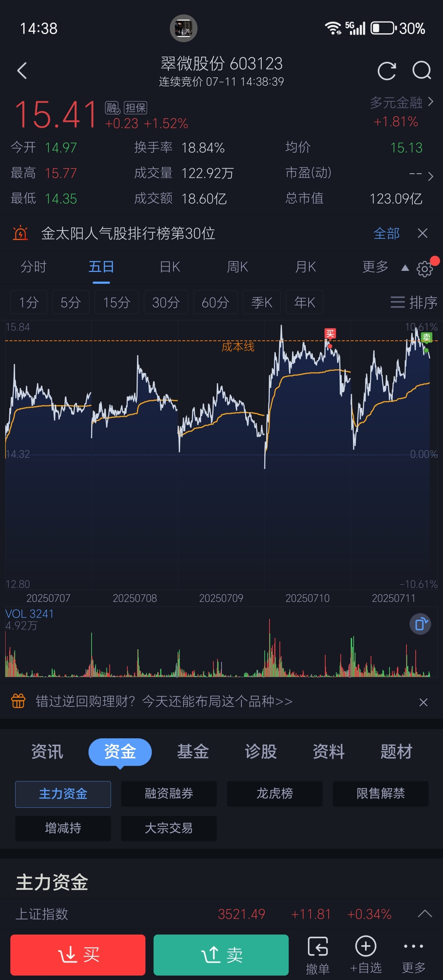Go back using the left arrow icon
The height and width of the screenshot is (980, 443).
(x=22, y=71)
